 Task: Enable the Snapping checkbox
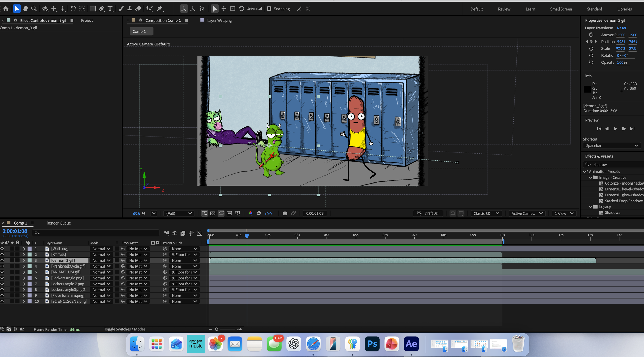[269, 9]
